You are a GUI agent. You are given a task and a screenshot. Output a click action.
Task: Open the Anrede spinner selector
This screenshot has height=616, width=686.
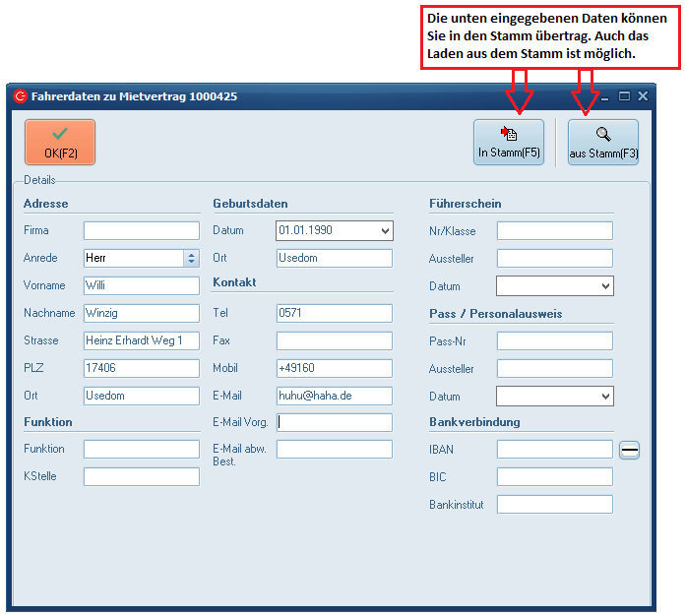tap(191, 258)
